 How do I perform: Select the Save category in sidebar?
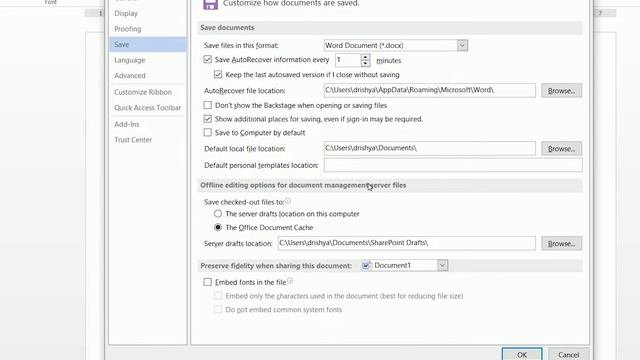(x=147, y=44)
